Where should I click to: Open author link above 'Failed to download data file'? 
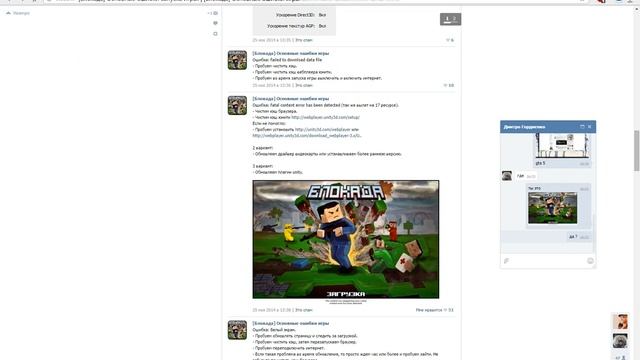pyautogui.click(x=291, y=53)
